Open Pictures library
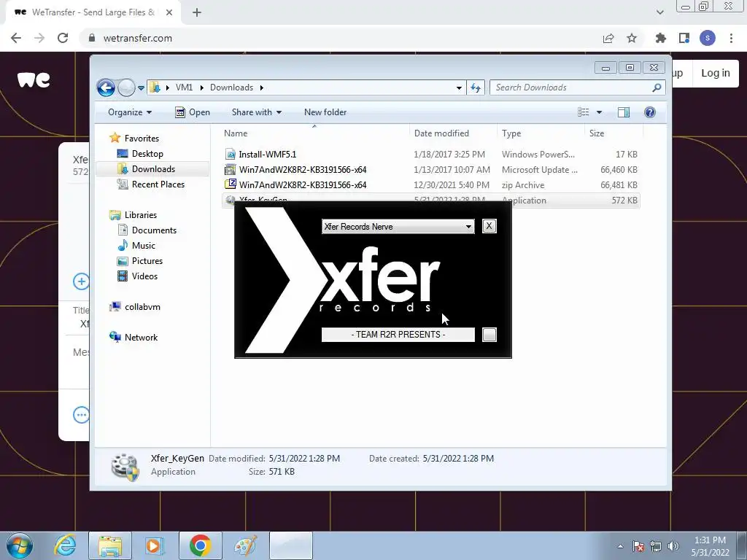Screen dimensions: 747x560 coord(147,261)
